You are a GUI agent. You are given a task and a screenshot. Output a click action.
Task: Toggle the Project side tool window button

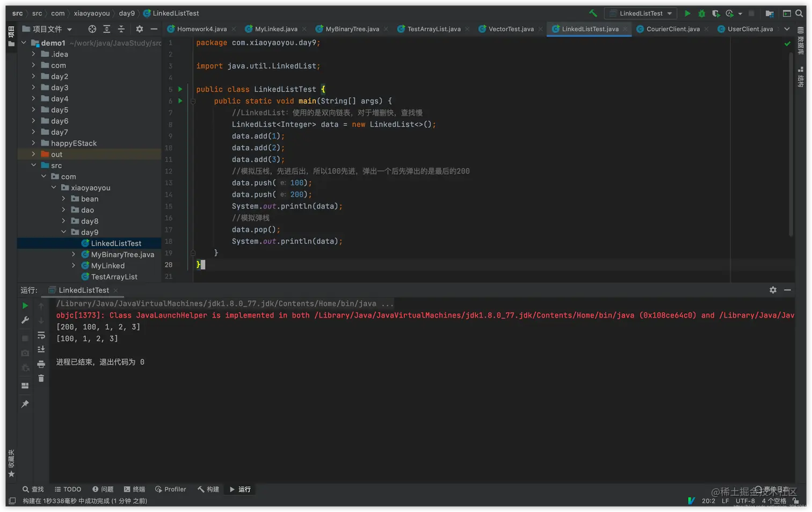click(11, 37)
